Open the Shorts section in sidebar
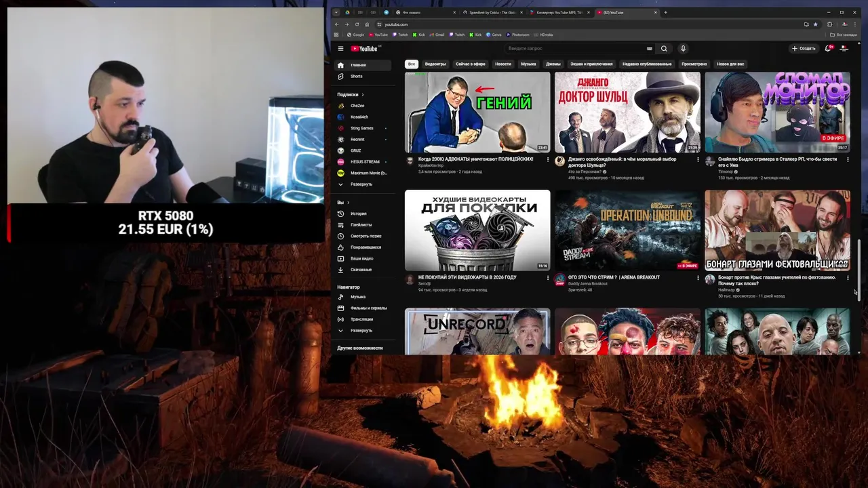 click(363, 77)
